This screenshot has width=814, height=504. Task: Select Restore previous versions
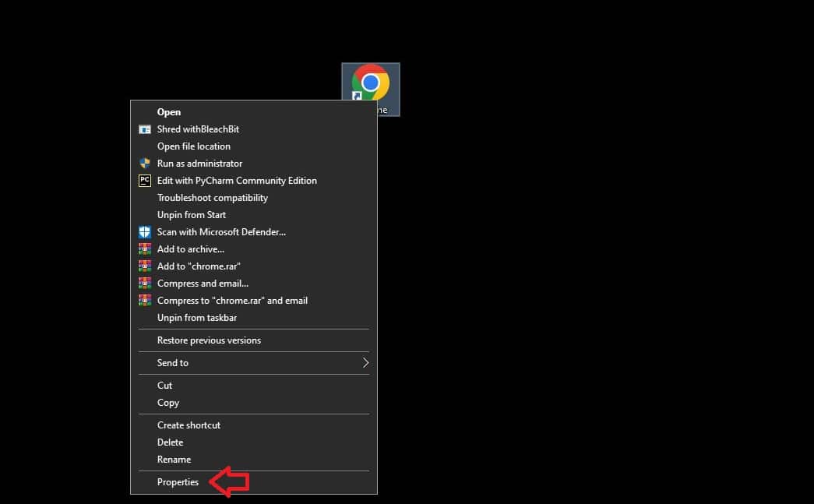(x=209, y=340)
